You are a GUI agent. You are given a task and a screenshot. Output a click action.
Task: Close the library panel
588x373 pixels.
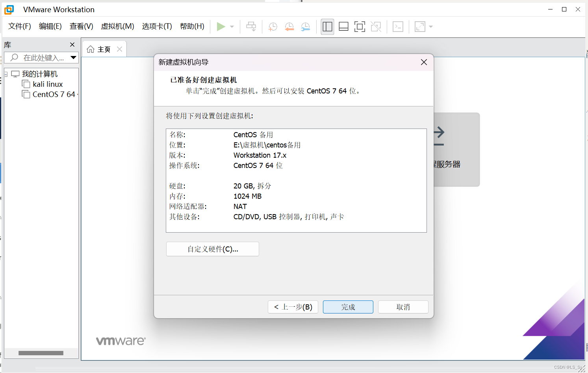[72, 45]
